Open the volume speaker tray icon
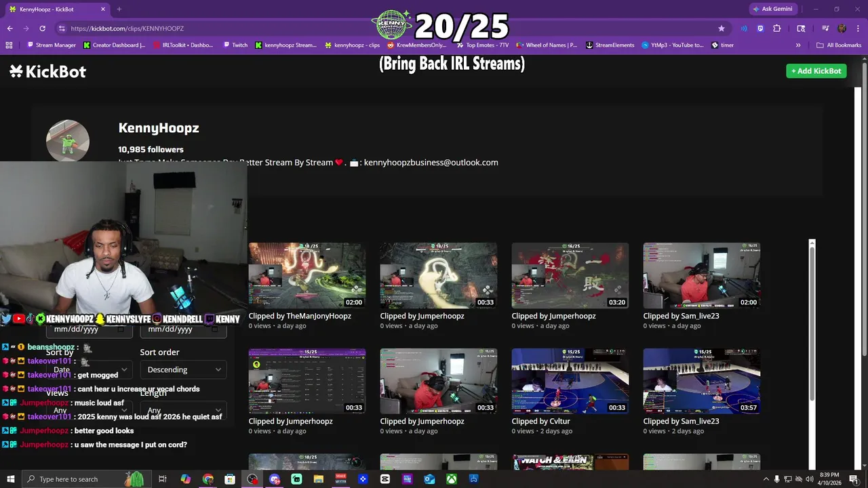The image size is (868, 488). point(809,479)
